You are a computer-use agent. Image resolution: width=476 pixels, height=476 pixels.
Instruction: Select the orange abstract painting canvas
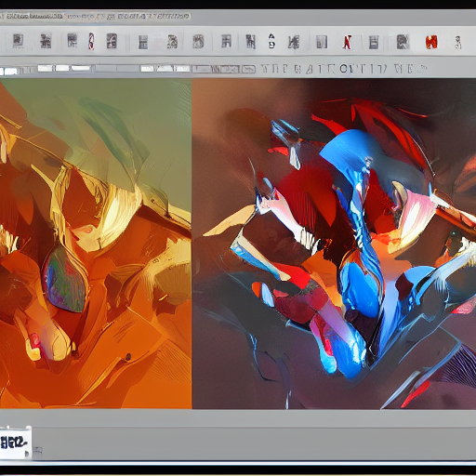point(96,244)
